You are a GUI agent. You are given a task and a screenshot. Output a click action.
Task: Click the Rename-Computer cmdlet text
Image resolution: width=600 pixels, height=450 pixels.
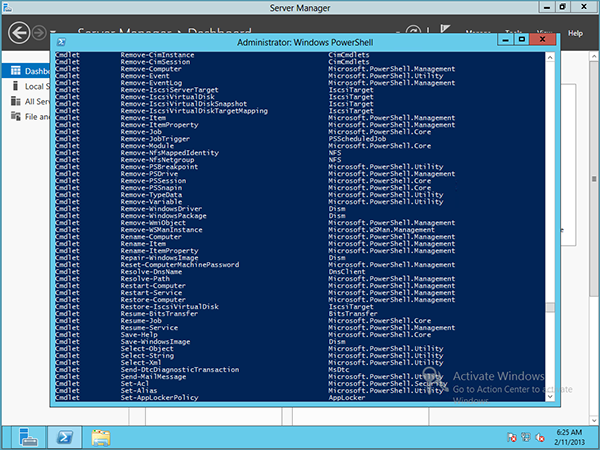(151, 237)
